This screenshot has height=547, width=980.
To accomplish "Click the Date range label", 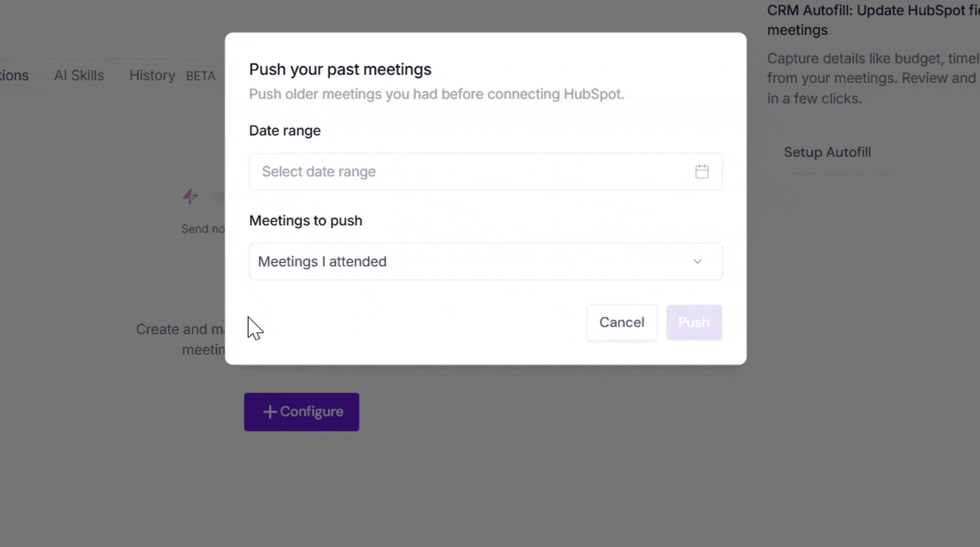I will (x=285, y=131).
